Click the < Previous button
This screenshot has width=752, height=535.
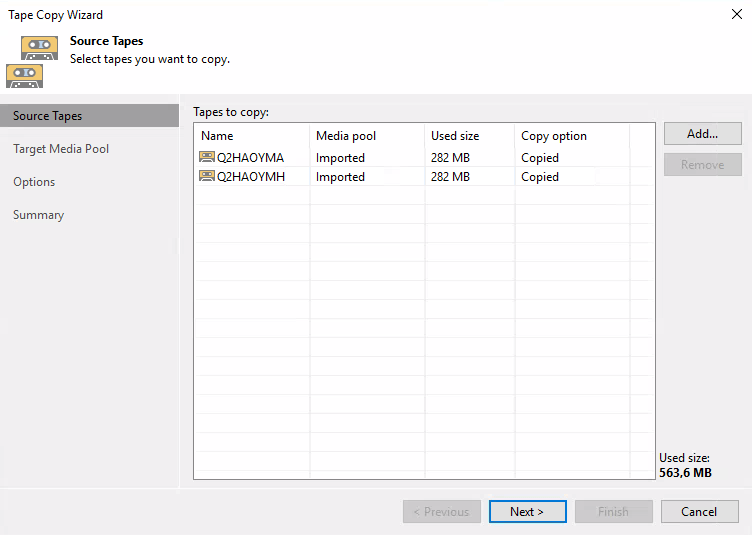pyautogui.click(x=442, y=512)
